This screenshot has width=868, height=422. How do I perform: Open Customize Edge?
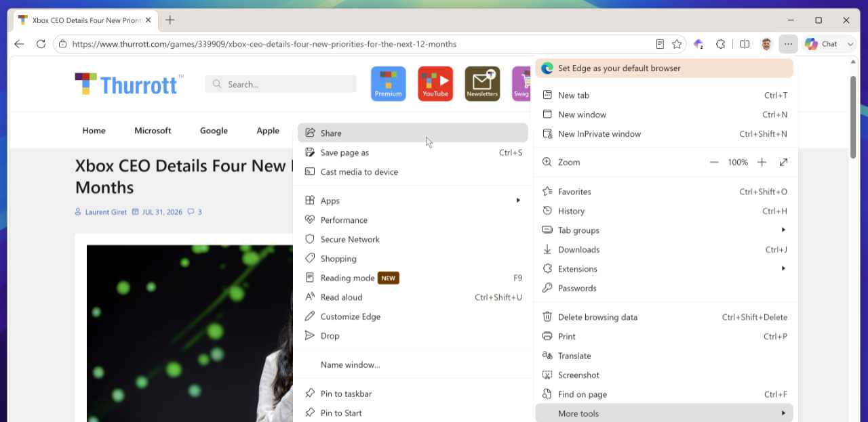click(x=412, y=316)
